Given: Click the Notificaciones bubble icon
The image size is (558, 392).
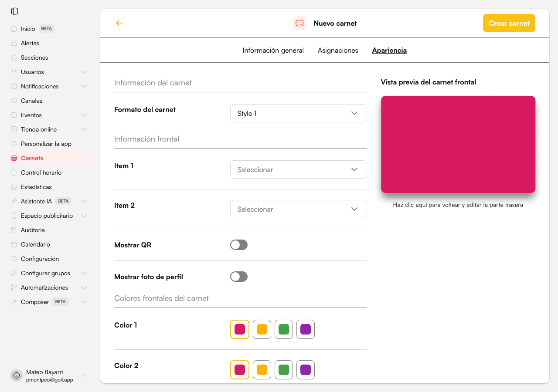Looking at the screenshot, I should click(14, 86).
